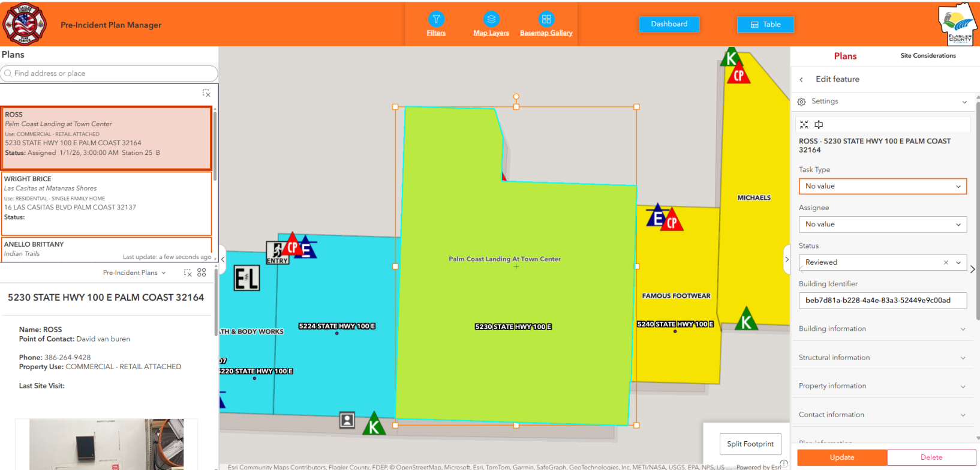This screenshot has height=470, width=980.
Task: Open the Task Type dropdown
Action: (x=883, y=186)
